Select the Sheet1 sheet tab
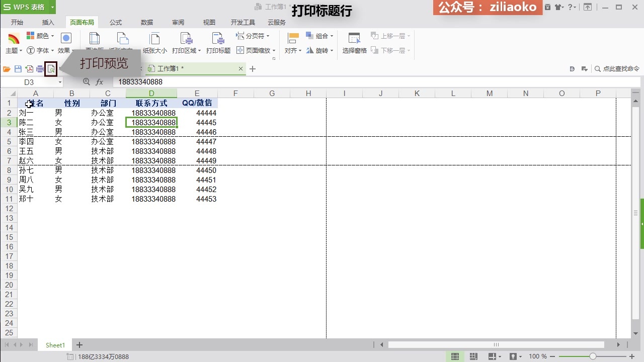 pos(55,345)
